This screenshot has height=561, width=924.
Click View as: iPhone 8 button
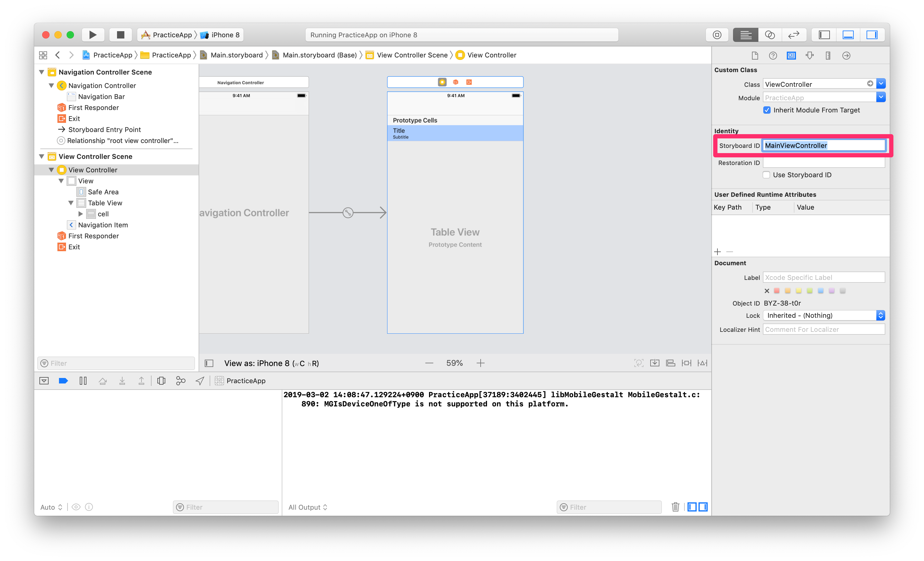click(x=272, y=363)
